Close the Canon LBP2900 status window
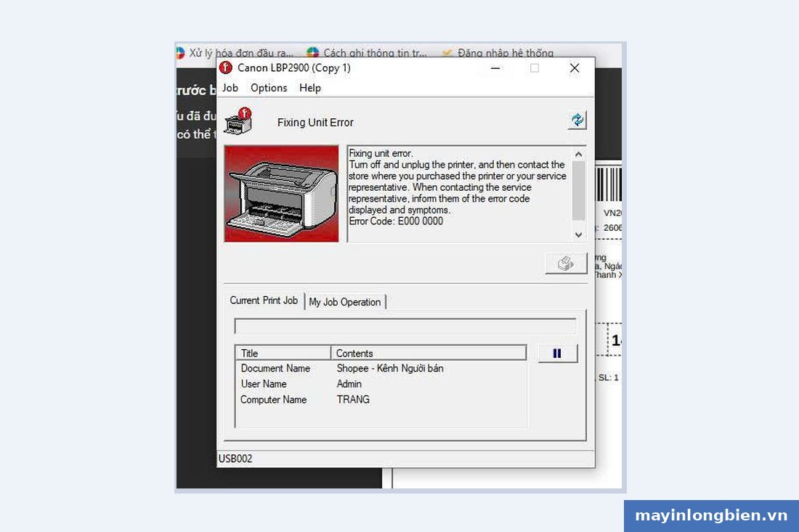The image size is (799, 532). tap(575, 68)
